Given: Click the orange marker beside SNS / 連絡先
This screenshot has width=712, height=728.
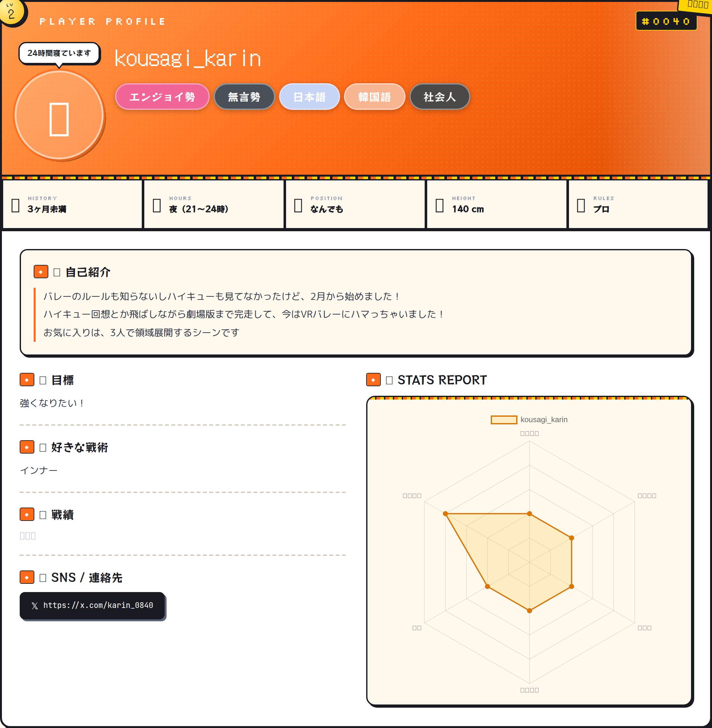Looking at the screenshot, I should pyautogui.click(x=27, y=577).
